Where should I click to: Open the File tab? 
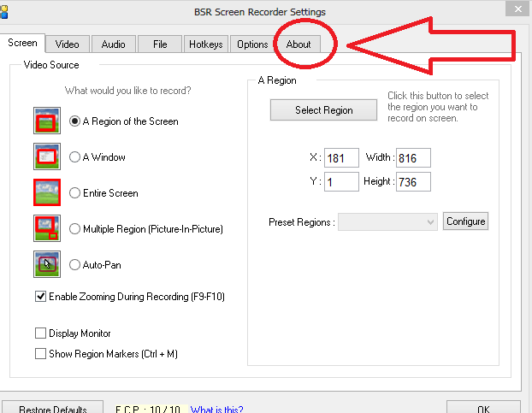point(160,44)
